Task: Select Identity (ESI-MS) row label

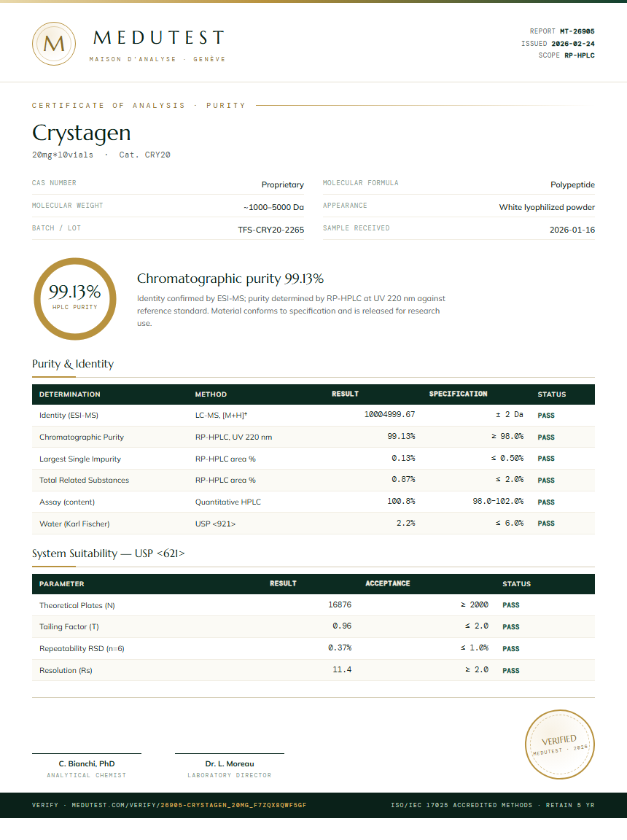Action: tap(69, 415)
